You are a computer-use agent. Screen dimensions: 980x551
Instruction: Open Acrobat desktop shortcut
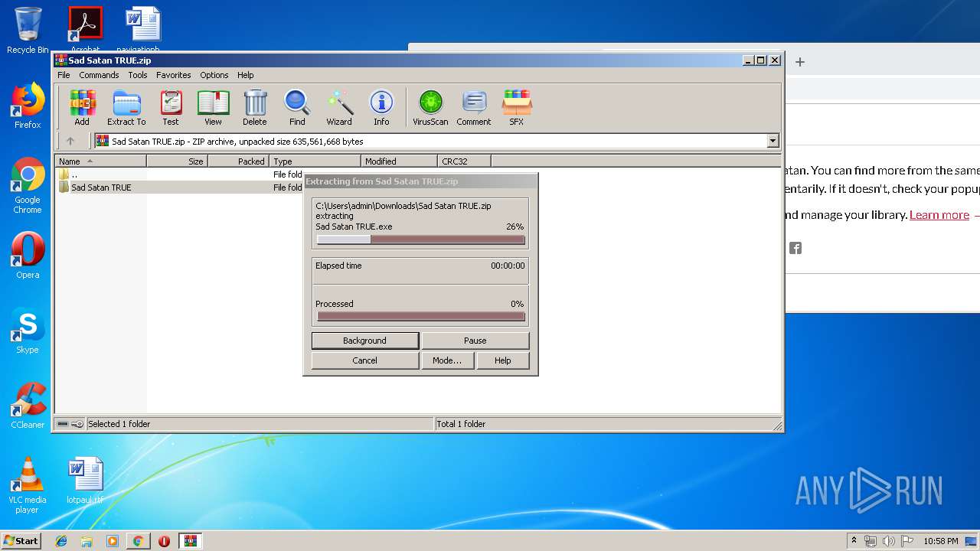pos(85,31)
